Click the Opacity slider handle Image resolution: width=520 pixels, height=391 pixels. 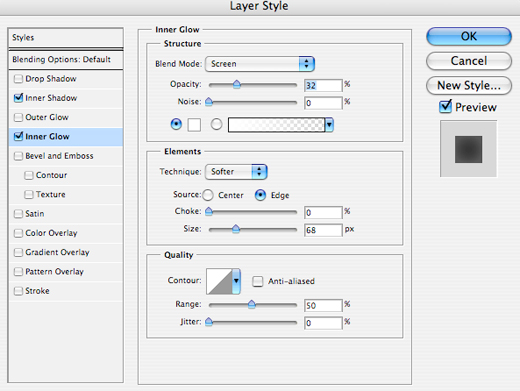pos(237,84)
